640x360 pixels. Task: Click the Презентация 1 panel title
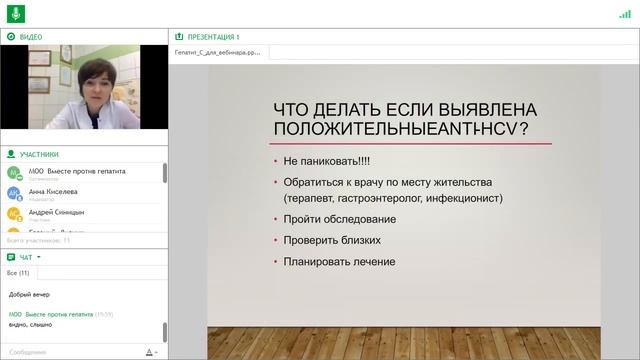(x=213, y=37)
